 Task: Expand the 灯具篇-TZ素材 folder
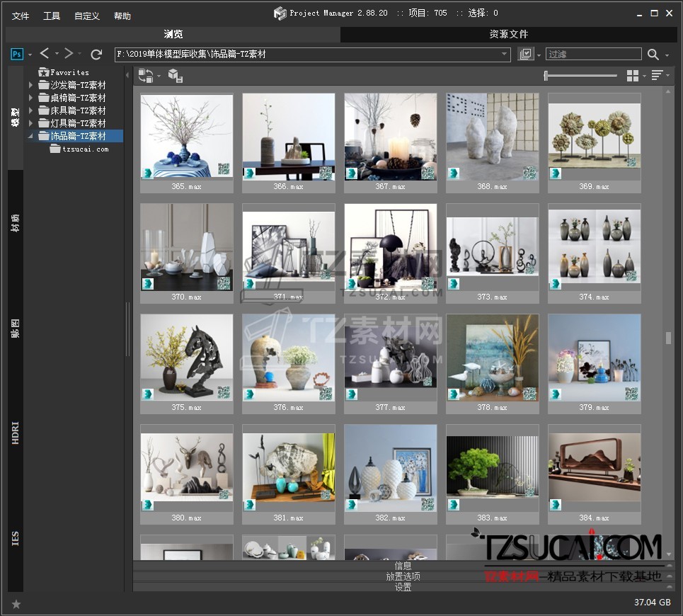[31, 123]
